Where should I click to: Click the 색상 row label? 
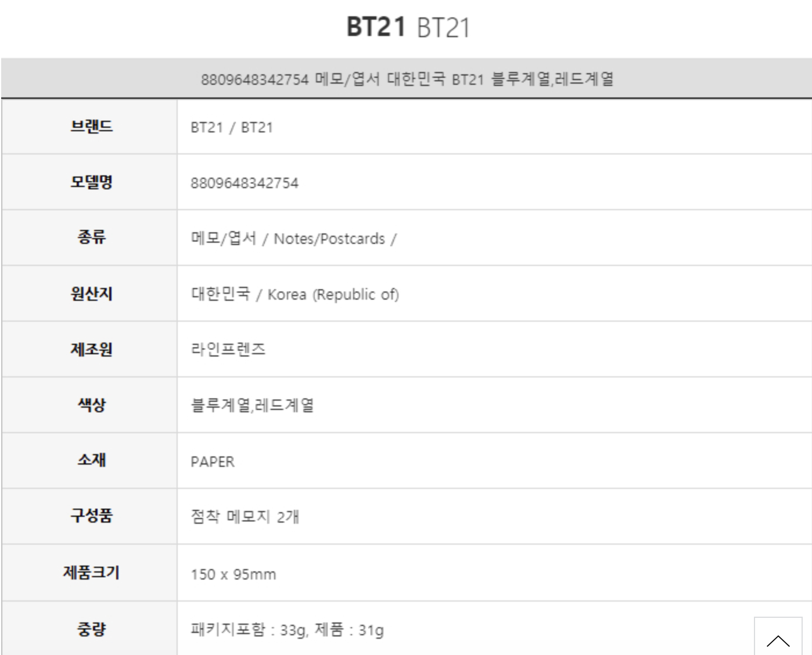pos(91,405)
